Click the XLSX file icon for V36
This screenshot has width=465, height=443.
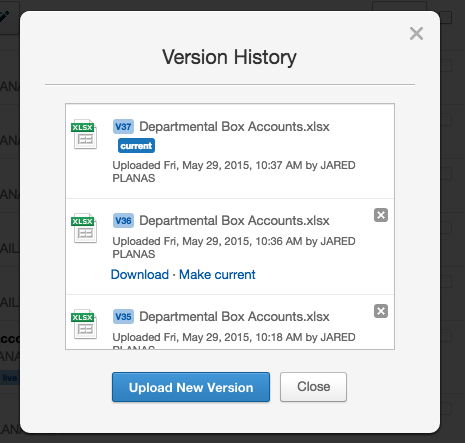(x=84, y=228)
